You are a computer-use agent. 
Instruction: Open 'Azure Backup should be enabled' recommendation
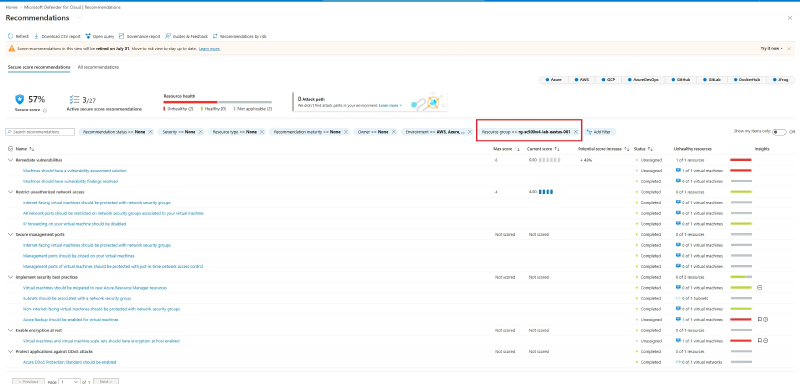point(71,320)
